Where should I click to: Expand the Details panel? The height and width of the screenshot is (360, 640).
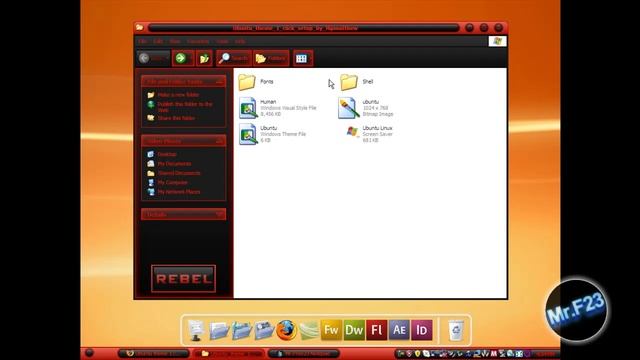pos(220,214)
